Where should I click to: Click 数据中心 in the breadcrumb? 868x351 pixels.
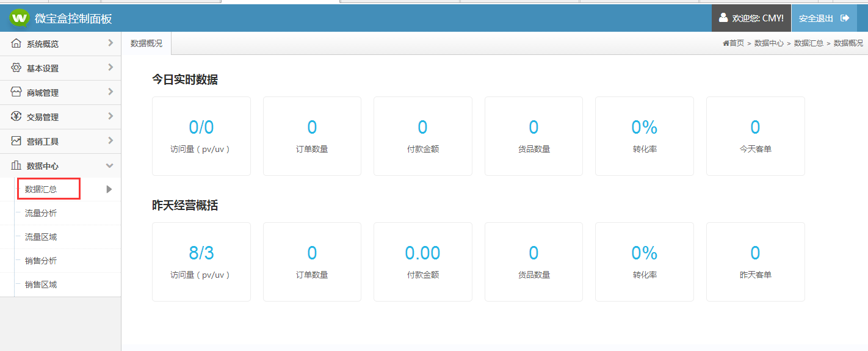pos(769,43)
